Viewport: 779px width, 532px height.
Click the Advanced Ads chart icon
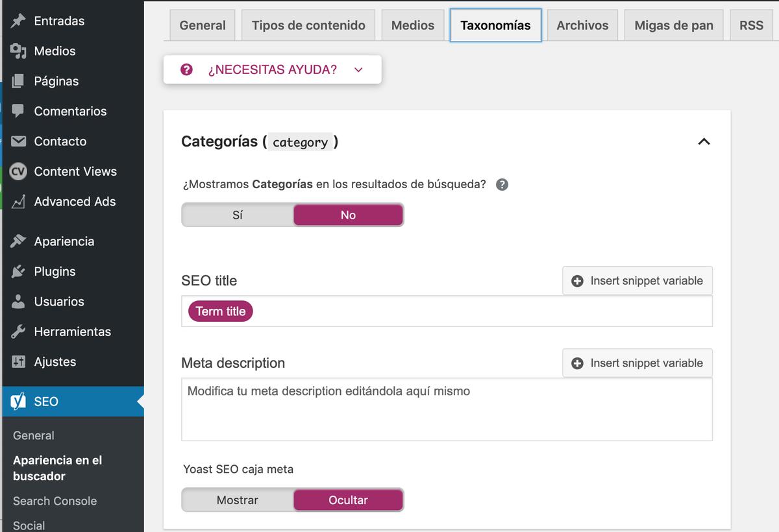tap(19, 202)
